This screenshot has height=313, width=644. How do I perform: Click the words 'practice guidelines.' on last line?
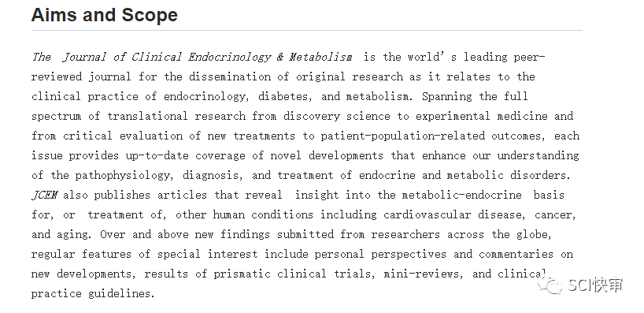coord(93,293)
